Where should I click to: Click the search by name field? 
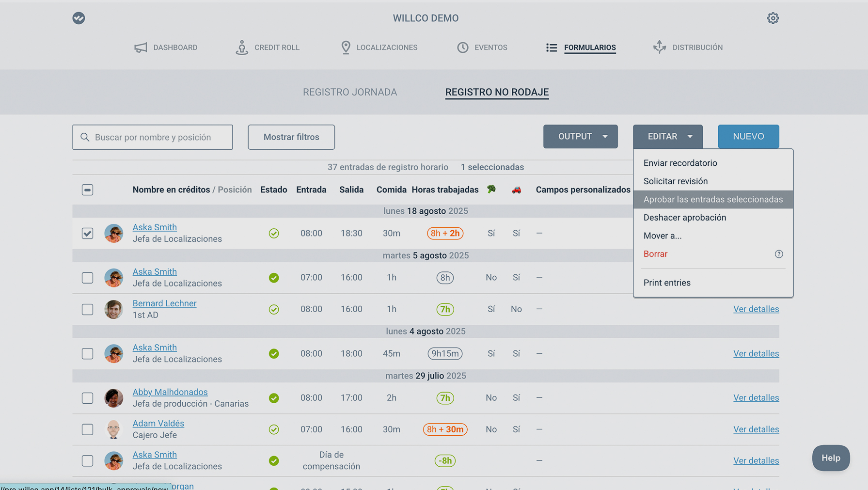(159, 137)
